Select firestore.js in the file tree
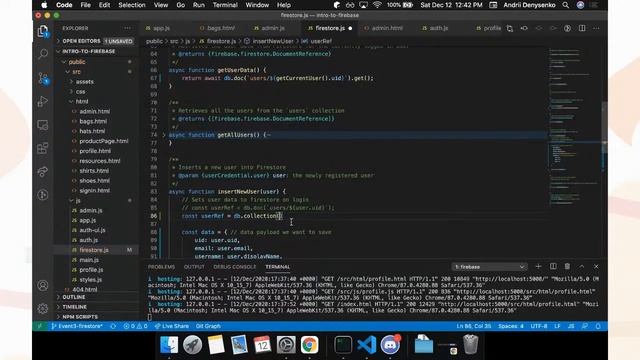Viewport: 640px width, 360px height. 94,250
